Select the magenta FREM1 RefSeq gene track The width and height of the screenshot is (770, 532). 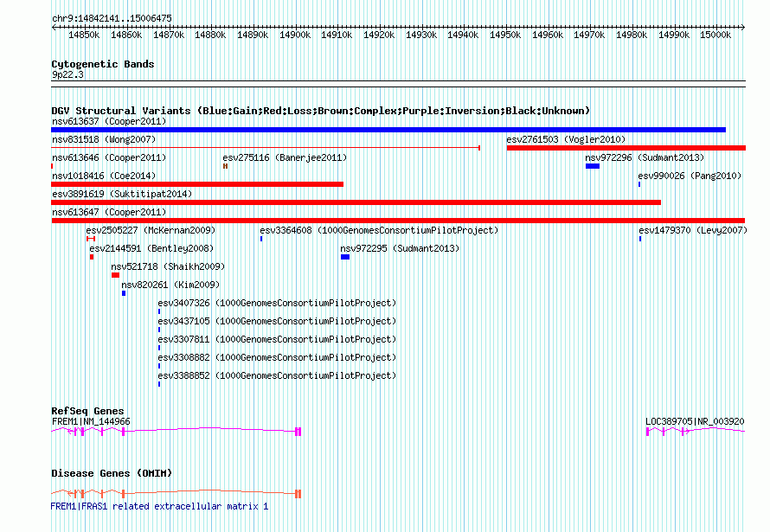[176, 432]
